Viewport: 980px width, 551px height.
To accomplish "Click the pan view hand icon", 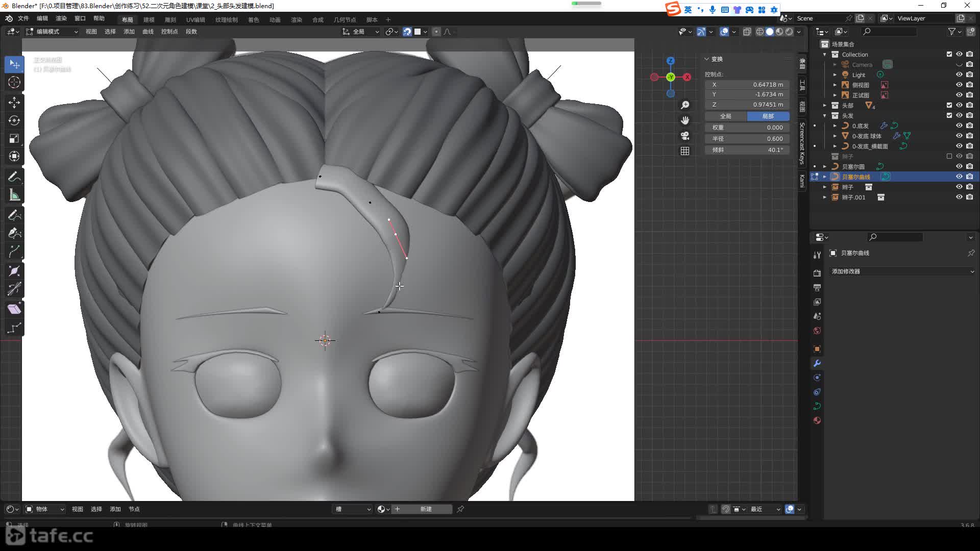I will coord(685,120).
